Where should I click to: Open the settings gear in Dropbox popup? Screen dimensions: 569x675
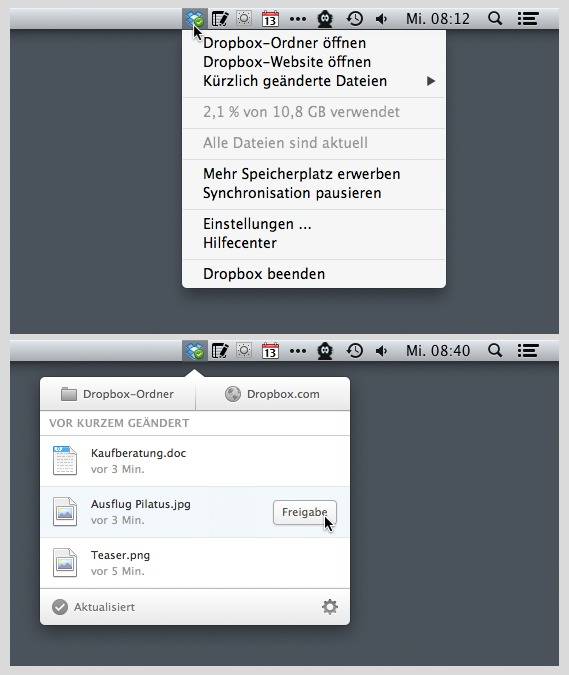tap(330, 607)
